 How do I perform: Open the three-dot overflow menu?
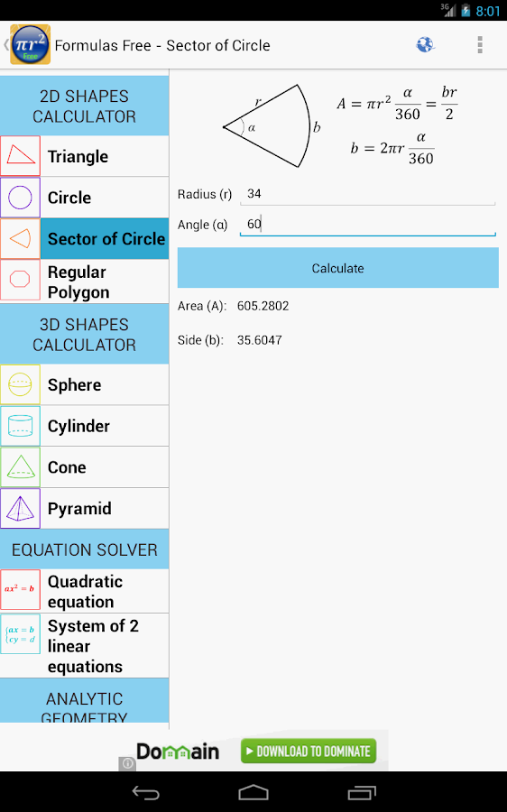point(480,45)
